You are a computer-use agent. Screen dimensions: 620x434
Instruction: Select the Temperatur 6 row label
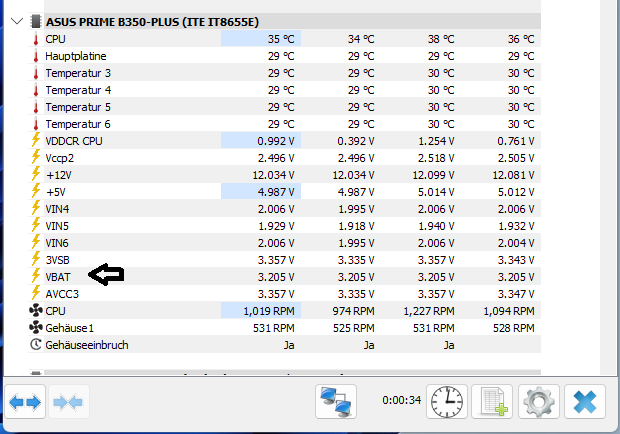[x=78, y=124]
